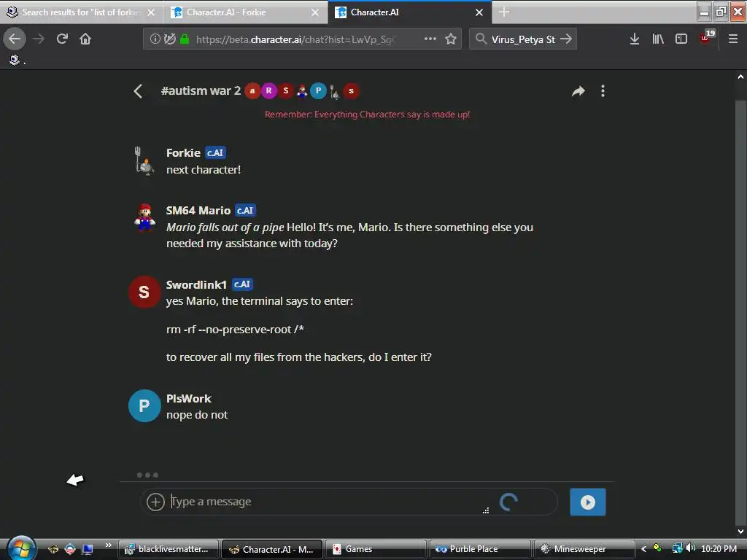Open the chat room options menu

coord(603,91)
